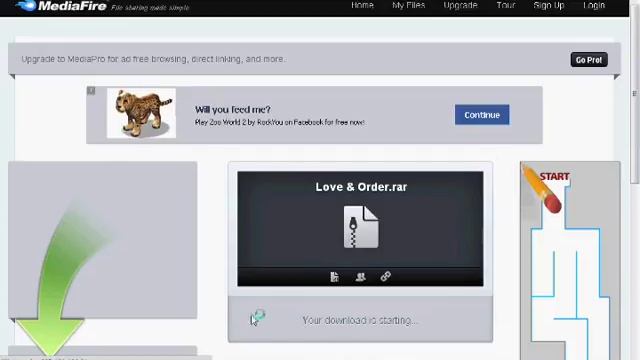Open the Tour page
Image resolution: width=640 pixels, height=360 pixels.
(x=506, y=5)
